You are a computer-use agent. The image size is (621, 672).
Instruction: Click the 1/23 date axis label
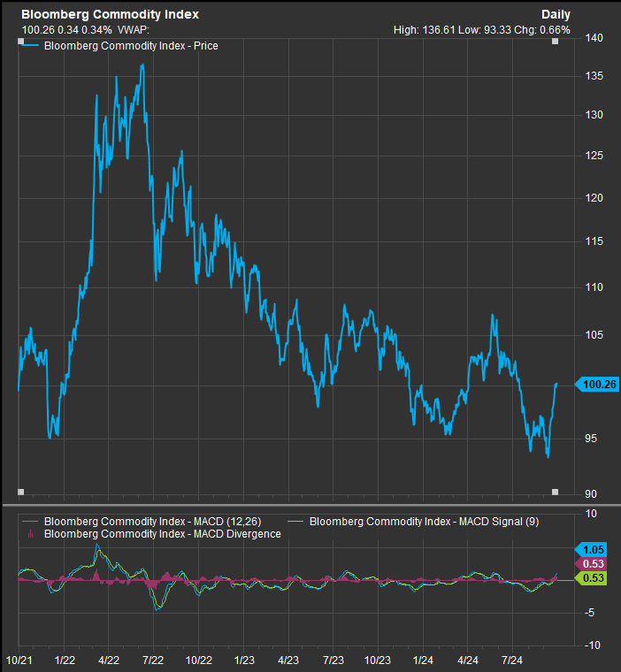click(243, 660)
